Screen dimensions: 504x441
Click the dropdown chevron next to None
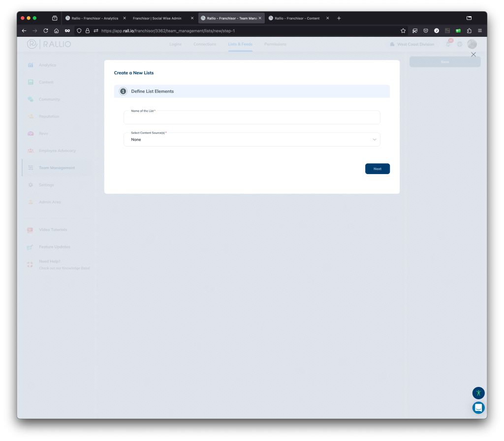pyautogui.click(x=375, y=140)
